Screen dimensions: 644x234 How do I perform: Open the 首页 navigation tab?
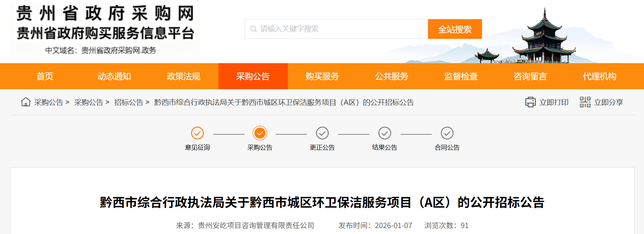[x=45, y=76]
